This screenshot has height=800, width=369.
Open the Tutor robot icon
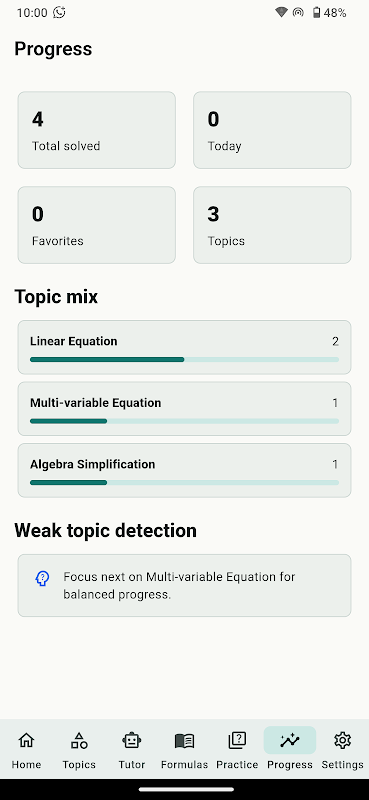click(132, 740)
